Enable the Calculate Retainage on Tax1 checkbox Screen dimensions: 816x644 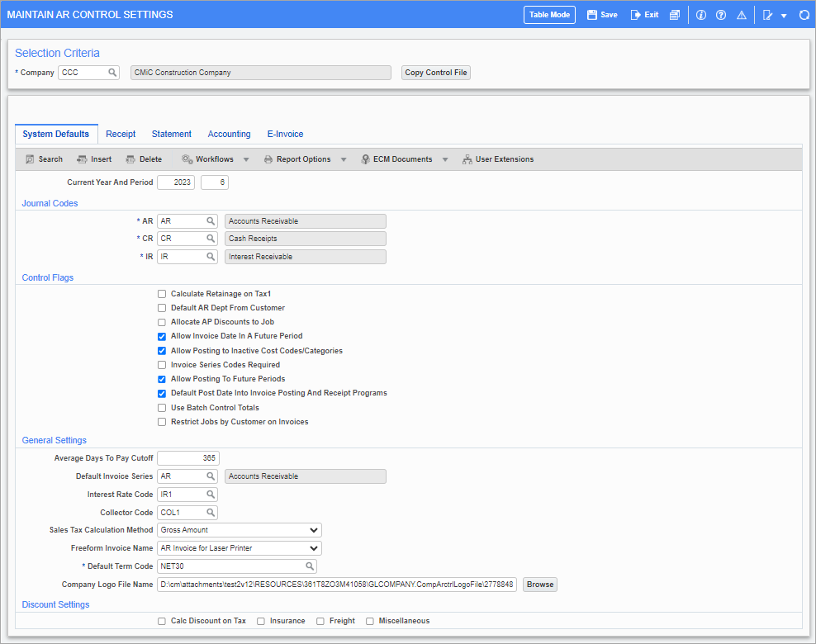click(162, 293)
